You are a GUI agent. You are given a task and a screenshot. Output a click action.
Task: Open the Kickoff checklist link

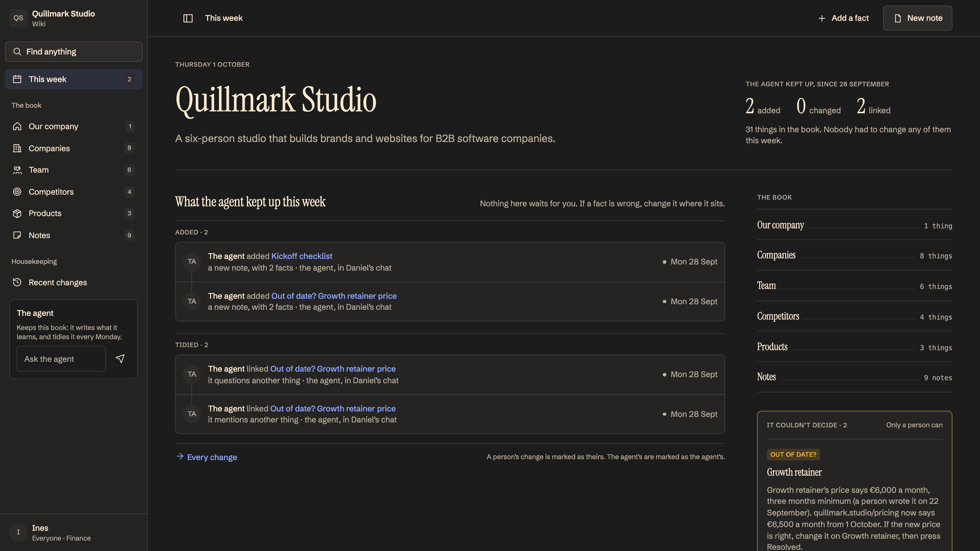click(302, 256)
